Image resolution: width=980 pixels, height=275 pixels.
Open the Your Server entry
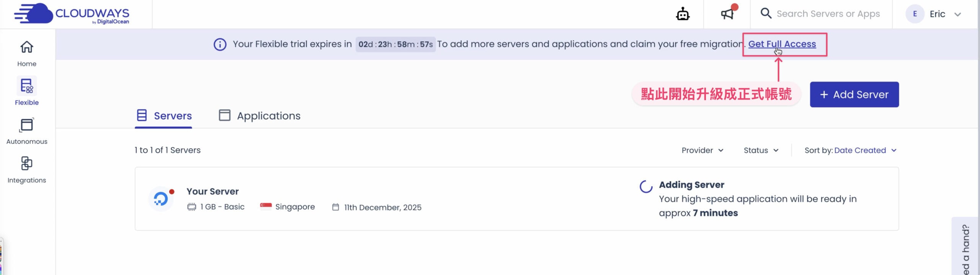click(x=212, y=191)
